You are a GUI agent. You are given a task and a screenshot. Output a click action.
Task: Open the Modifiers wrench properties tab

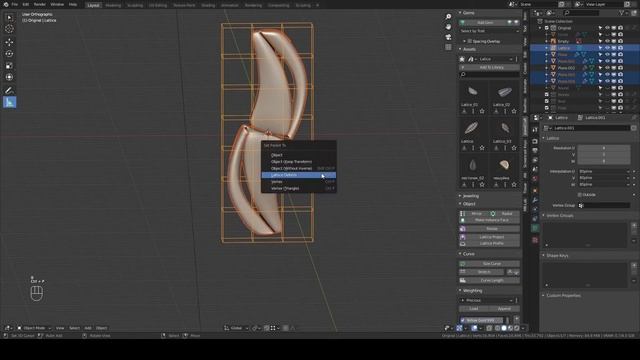pos(535,200)
